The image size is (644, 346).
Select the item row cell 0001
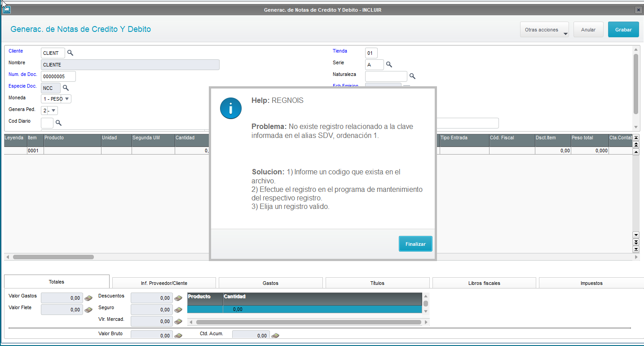tap(35, 151)
